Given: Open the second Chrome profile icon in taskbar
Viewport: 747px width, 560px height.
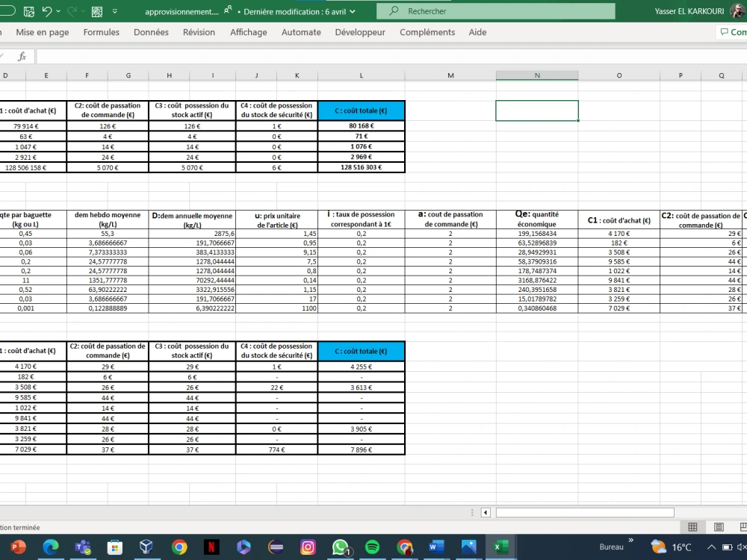Looking at the screenshot, I should (404, 547).
